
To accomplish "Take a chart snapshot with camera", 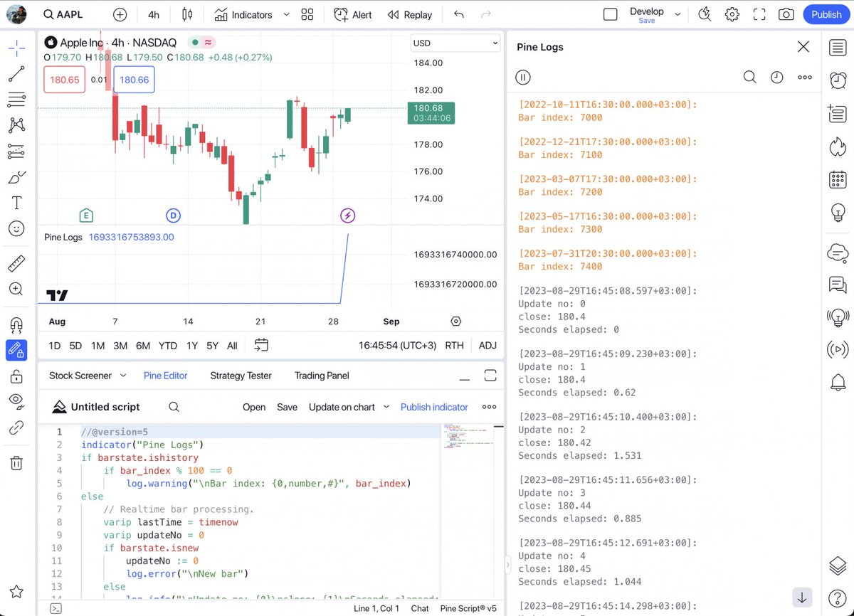I will tap(786, 14).
